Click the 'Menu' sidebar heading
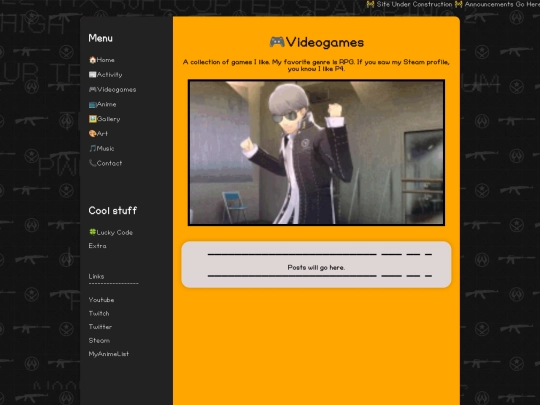 click(100, 38)
